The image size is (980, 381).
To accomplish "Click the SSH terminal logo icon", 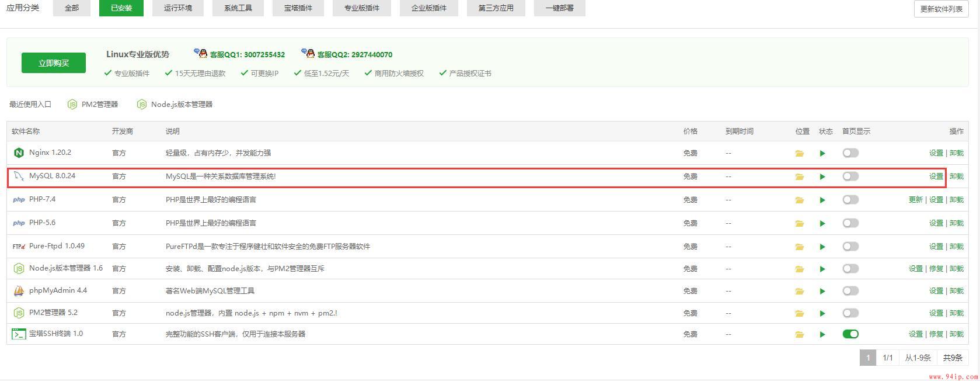I will pyautogui.click(x=19, y=334).
